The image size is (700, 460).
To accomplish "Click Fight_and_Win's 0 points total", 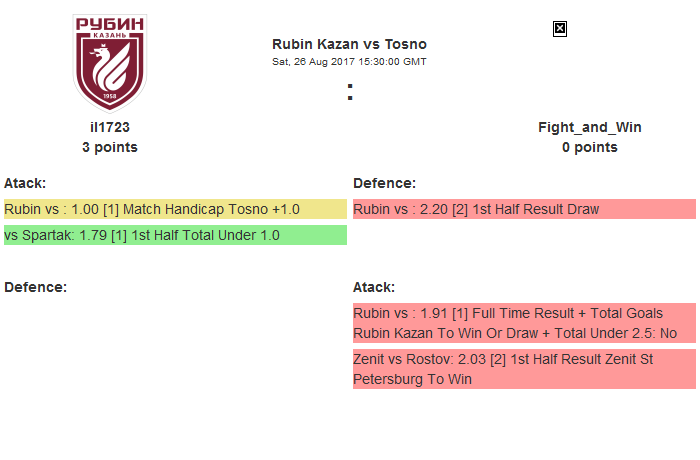I will click(x=590, y=147).
